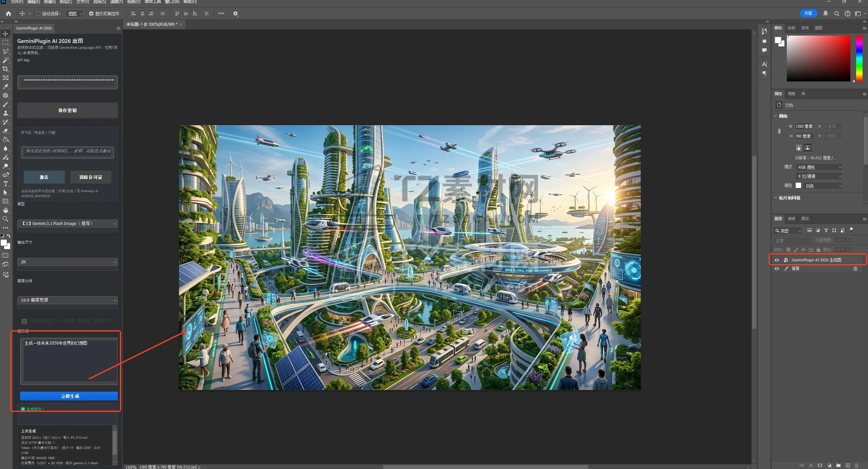
Task: Click the 保存密钥 button
Action: tap(68, 110)
